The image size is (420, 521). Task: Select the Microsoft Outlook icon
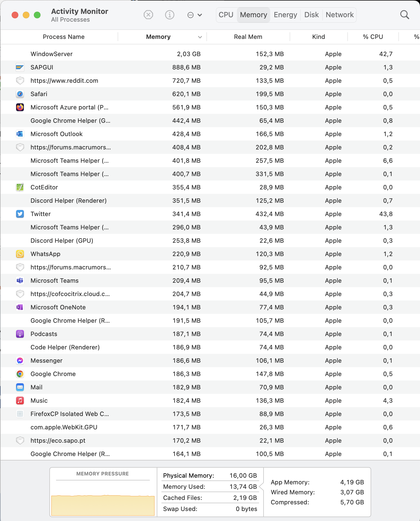(20, 134)
